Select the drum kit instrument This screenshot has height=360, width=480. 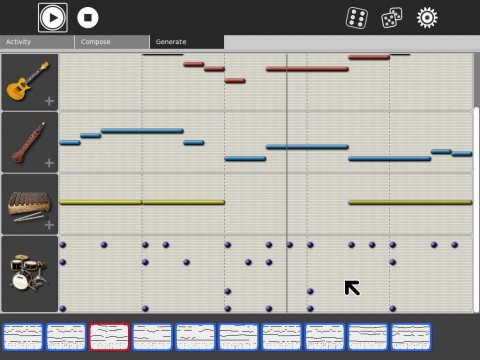tap(29, 273)
